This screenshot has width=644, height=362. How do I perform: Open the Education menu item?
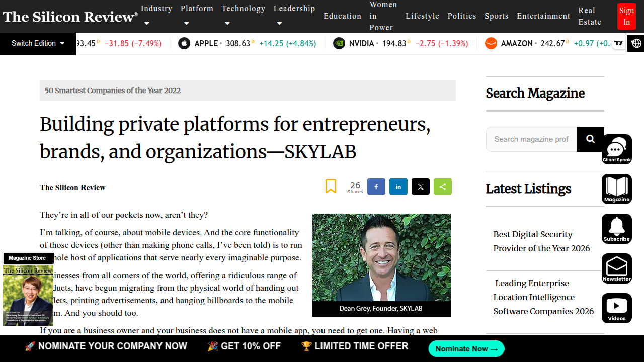(342, 16)
